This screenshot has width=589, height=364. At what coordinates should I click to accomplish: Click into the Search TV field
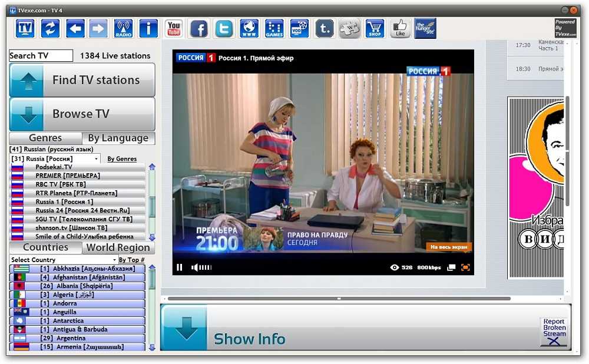(x=41, y=55)
